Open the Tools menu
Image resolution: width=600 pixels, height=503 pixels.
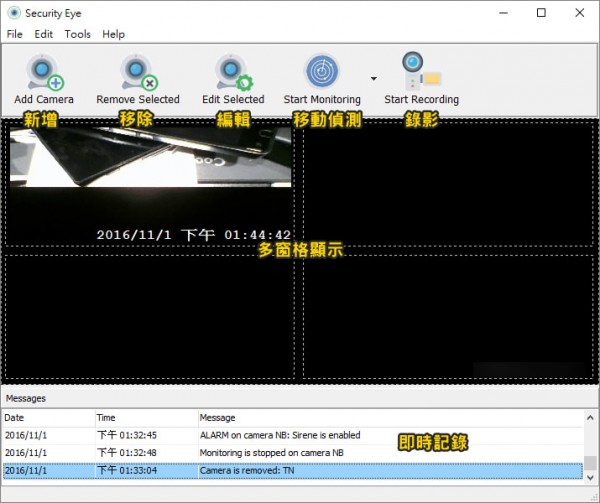coord(77,34)
